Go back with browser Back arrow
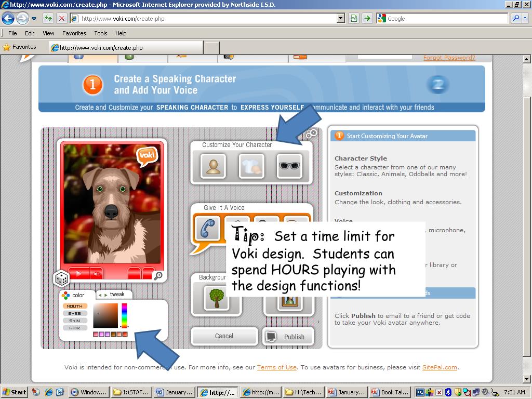532x399 pixels. point(8,18)
